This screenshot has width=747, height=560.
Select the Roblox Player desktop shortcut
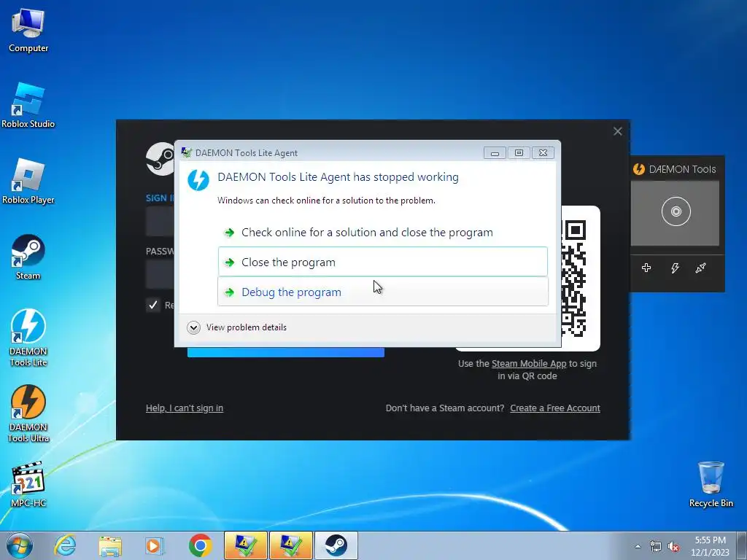[x=28, y=182]
